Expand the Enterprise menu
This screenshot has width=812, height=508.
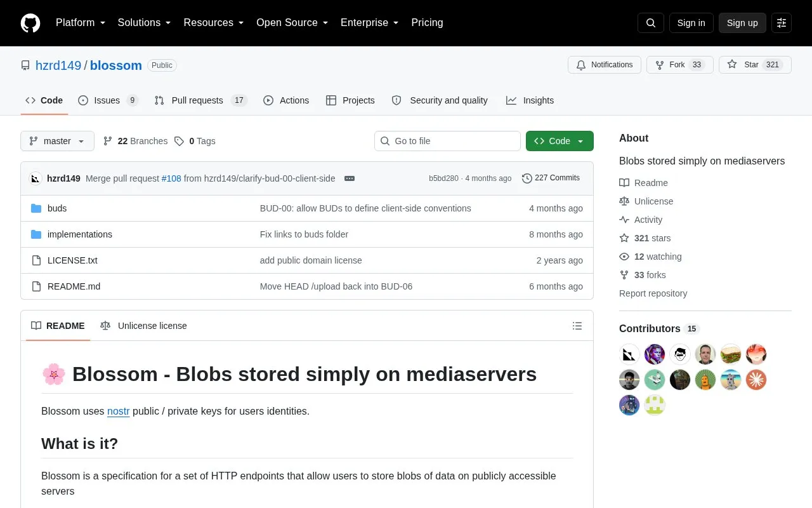369,23
